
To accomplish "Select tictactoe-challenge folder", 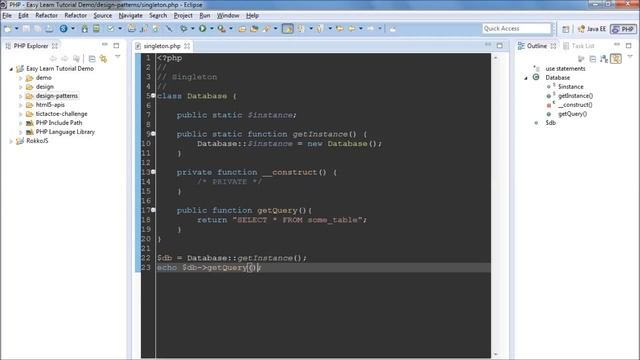I will pos(61,114).
